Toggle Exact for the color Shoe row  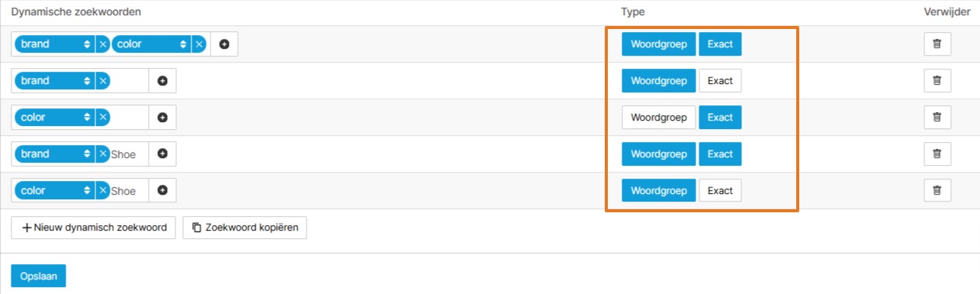pyautogui.click(x=720, y=191)
